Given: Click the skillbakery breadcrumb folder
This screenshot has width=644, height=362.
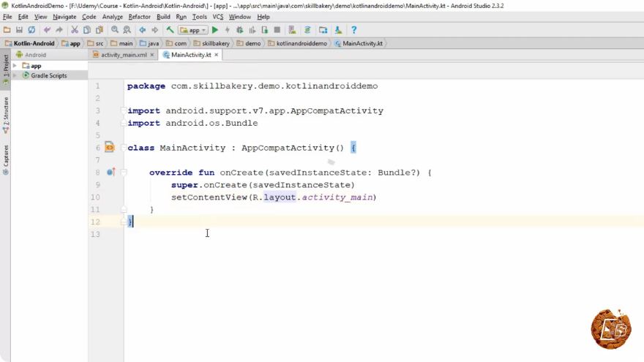Looking at the screenshot, I should pos(211,43).
